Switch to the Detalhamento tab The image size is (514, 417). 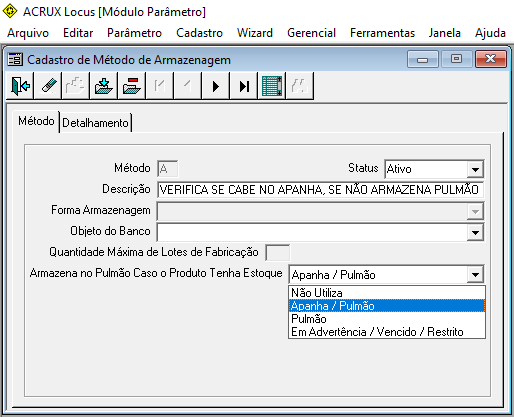pyautogui.click(x=95, y=123)
